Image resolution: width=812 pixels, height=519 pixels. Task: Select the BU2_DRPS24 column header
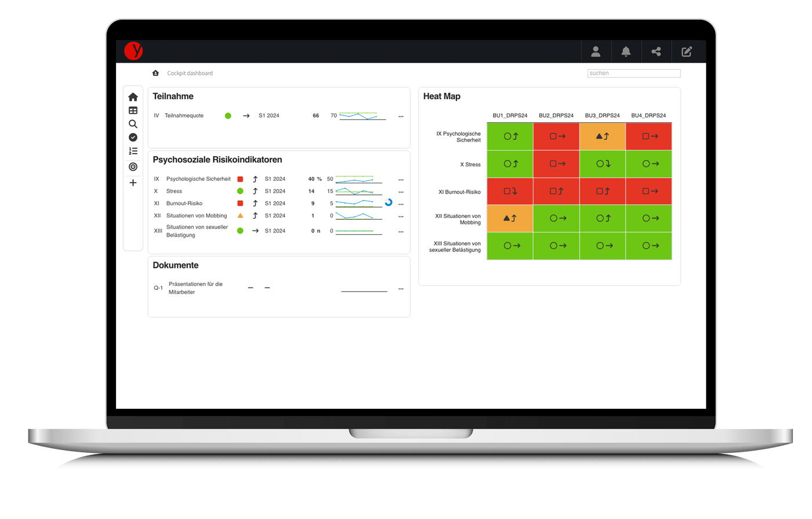(556, 115)
